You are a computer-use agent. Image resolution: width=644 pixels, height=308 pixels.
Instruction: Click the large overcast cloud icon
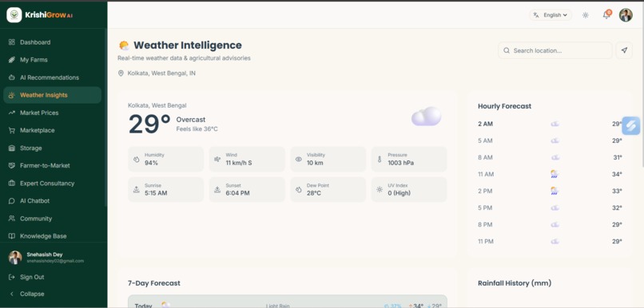click(427, 116)
